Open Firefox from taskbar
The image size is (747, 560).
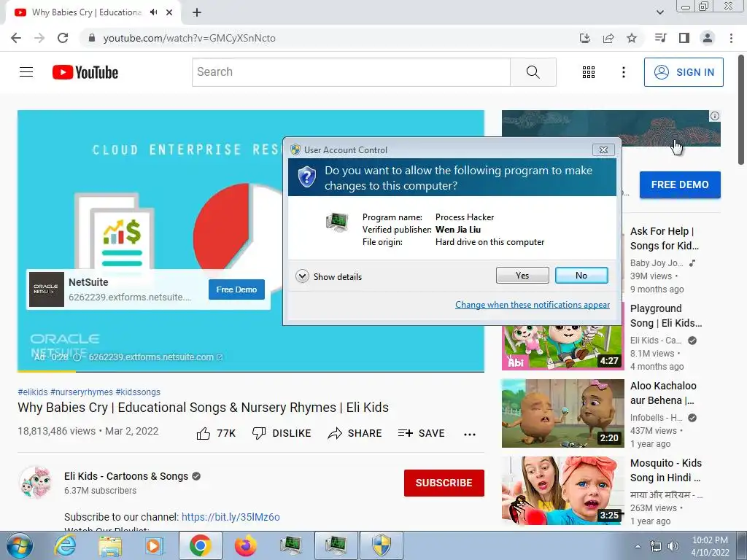coord(245,546)
